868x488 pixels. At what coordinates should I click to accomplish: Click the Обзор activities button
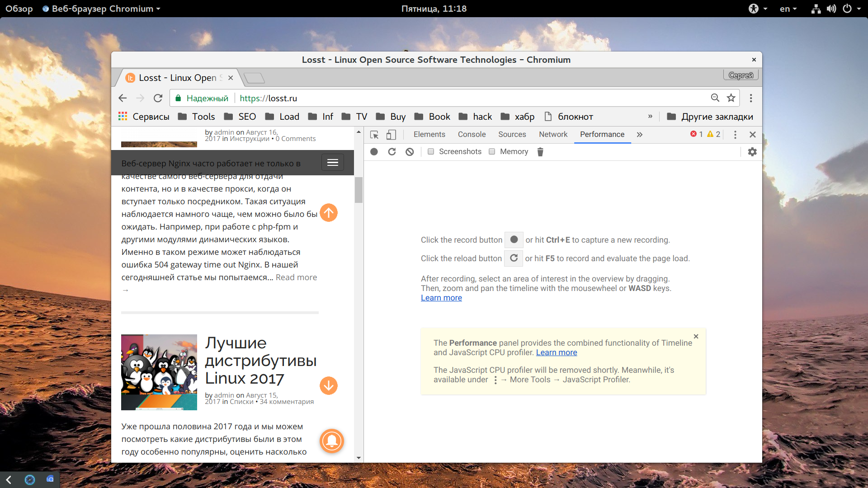pyautogui.click(x=19, y=9)
